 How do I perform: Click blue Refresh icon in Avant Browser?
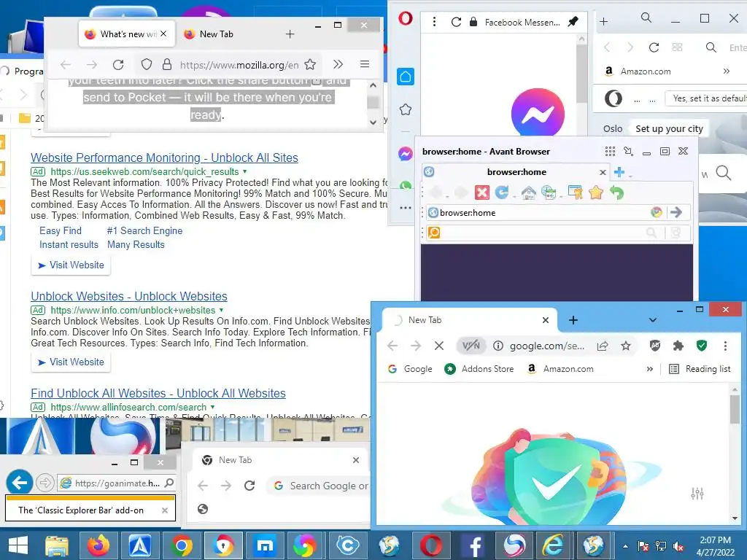502,192
